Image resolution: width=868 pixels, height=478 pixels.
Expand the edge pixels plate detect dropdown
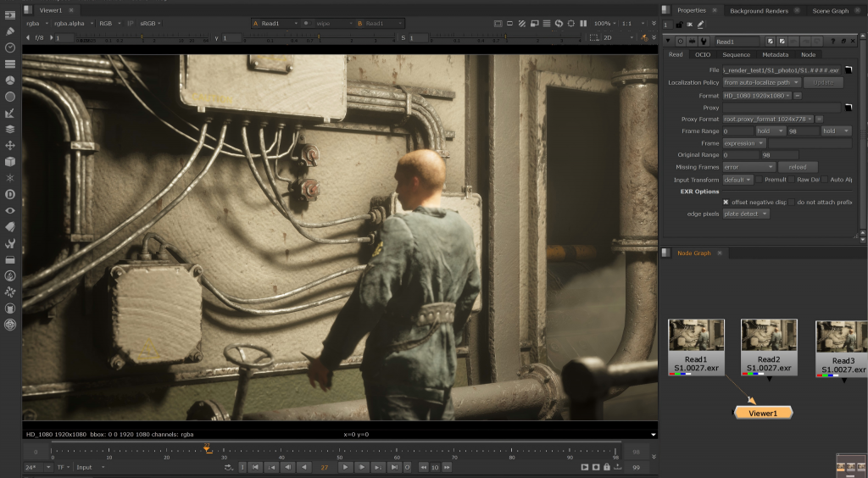[746, 214]
